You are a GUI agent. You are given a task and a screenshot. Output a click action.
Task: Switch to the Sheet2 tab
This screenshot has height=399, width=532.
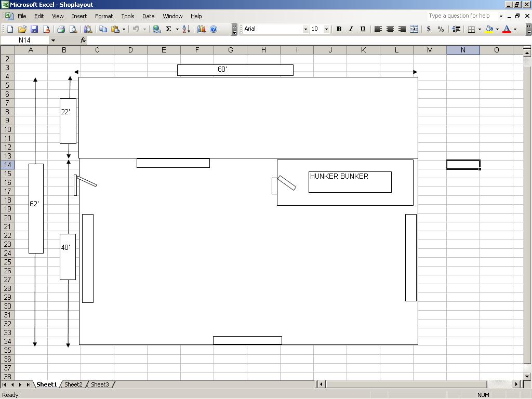tap(73, 384)
